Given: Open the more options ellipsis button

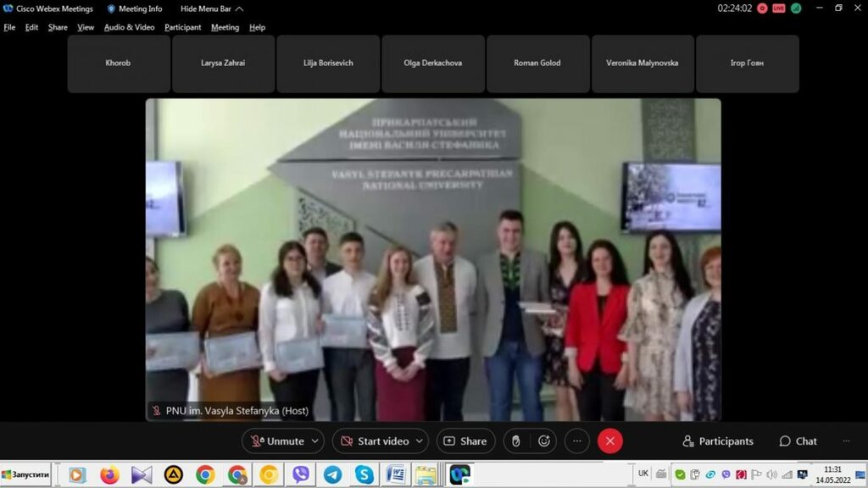Looking at the screenshot, I should (x=576, y=441).
